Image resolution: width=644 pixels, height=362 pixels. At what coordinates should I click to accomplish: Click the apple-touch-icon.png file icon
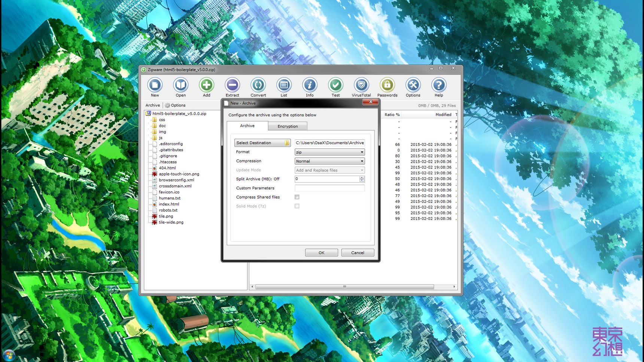pos(154,174)
